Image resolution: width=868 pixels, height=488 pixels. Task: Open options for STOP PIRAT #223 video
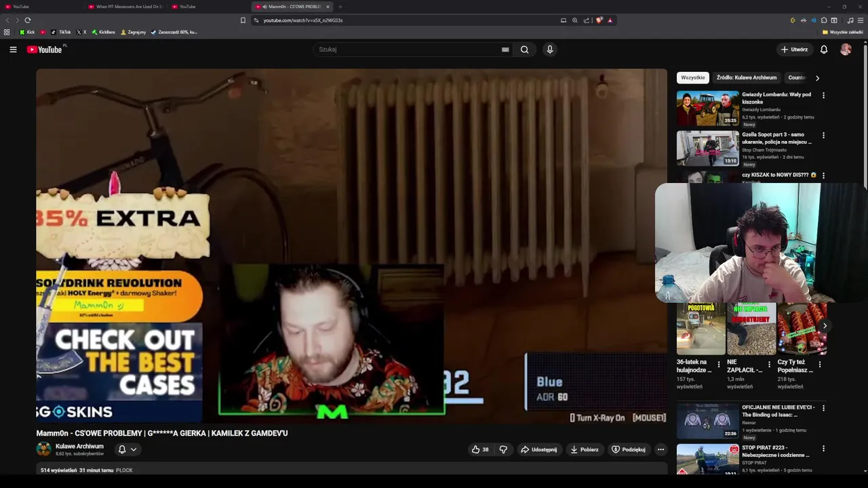tap(823, 449)
